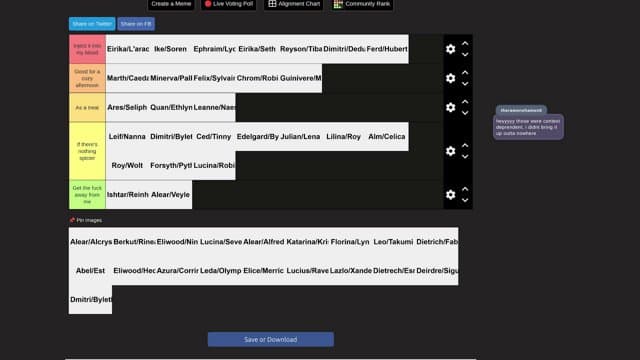Select the Quan/Ethlyn tile

tap(171, 107)
